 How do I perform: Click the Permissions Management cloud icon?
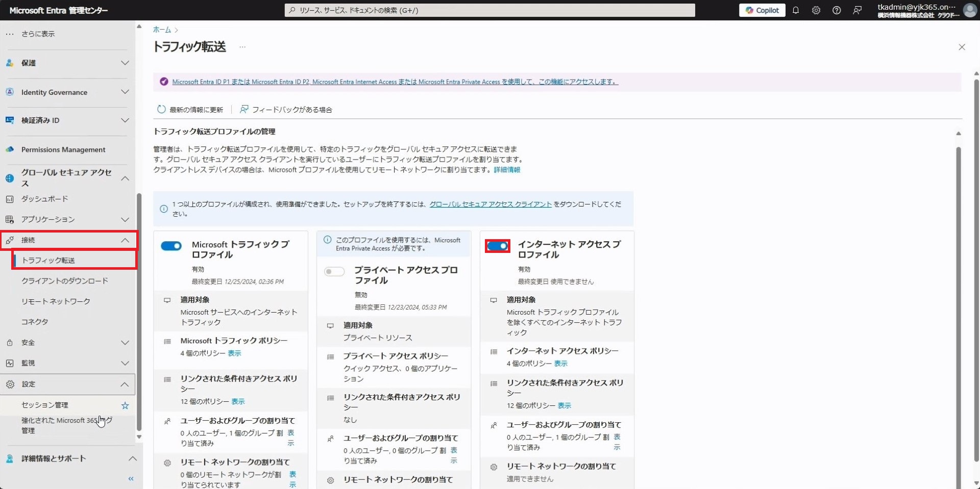point(10,149)
